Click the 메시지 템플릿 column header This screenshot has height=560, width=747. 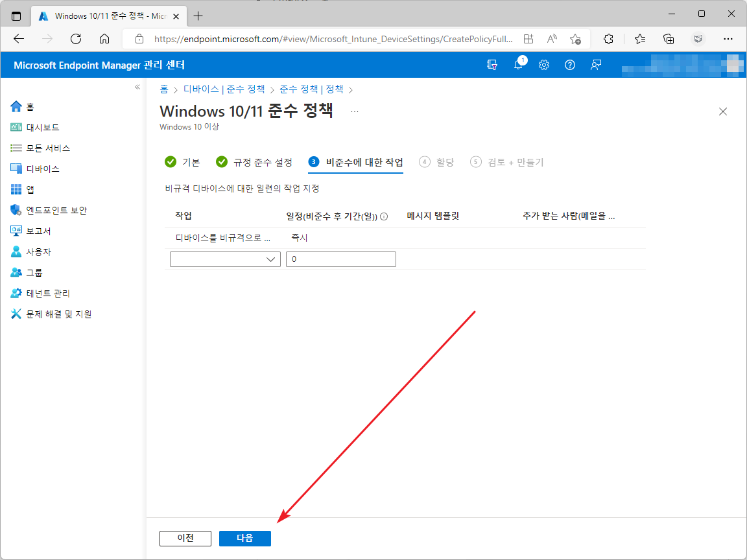(x=433, y=216)
